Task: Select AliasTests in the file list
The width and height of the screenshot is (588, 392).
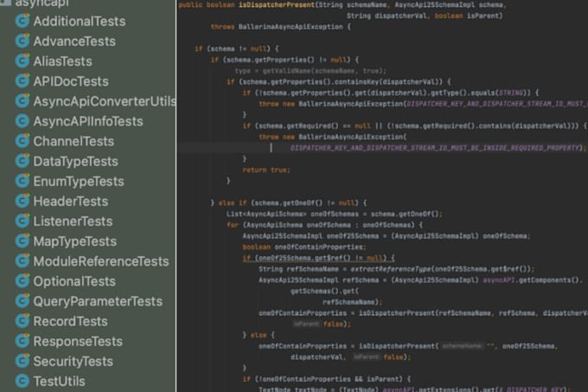Action: tap(62, 61)
